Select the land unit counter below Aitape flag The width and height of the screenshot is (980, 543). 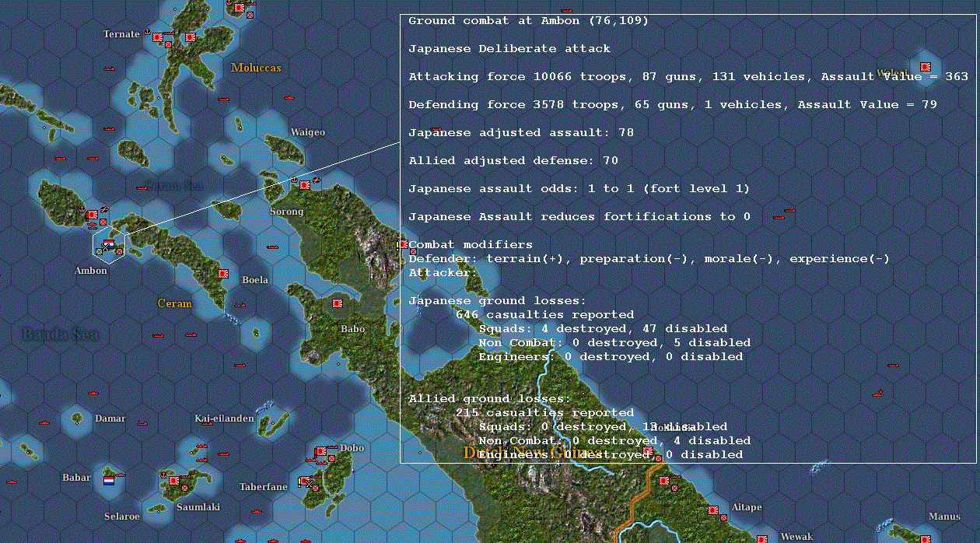click(723, 517)
